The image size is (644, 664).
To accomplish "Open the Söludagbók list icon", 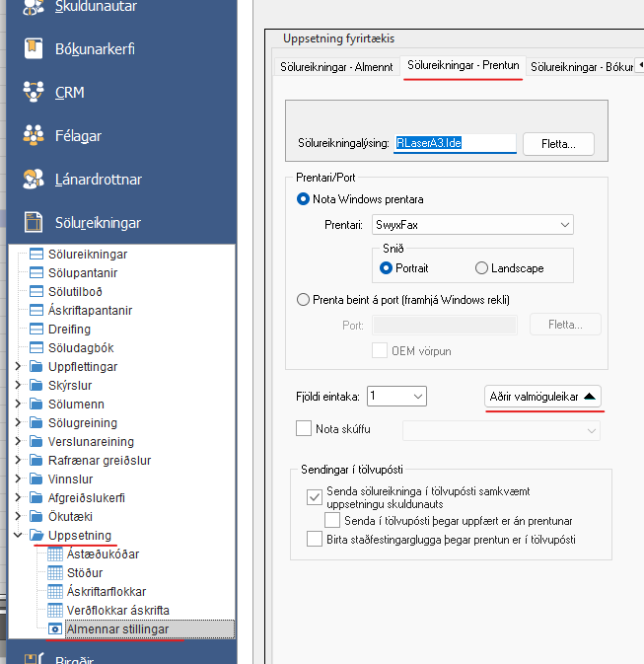I will click(36, 348).
